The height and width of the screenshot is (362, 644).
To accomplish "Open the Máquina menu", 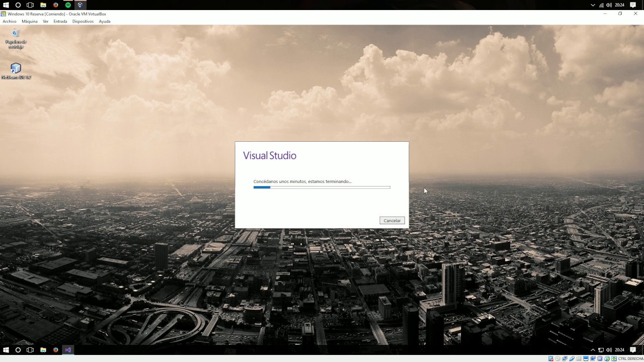I will pos(30,22).
